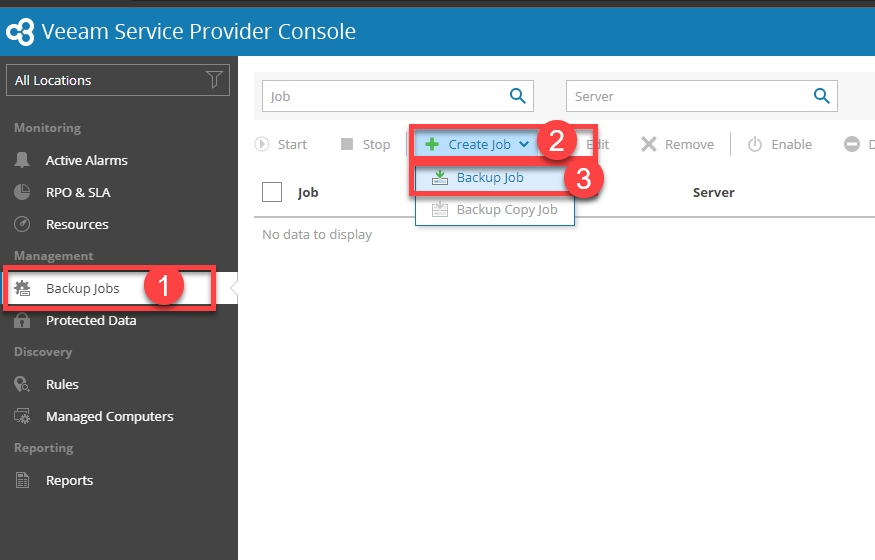Viewport: 875px width, 560px height.
Task: Click the Server search magnifier icon
Action: pyautogui.click(x=821, y=96)
